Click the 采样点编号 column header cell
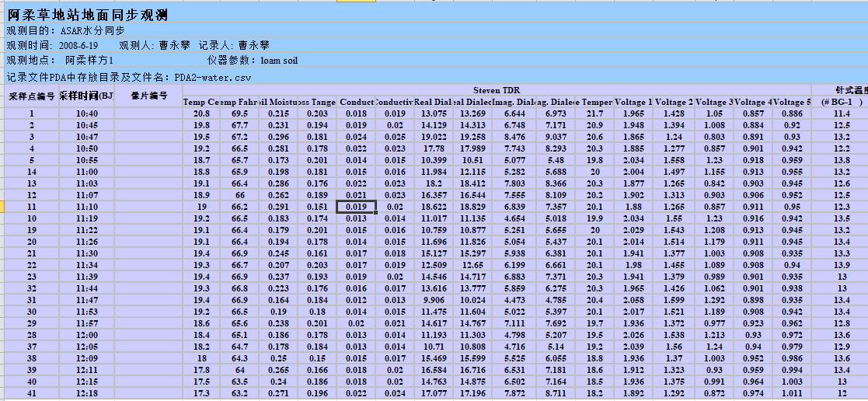The width and height of the screenshot is (868, 401). pyautogui.click(x=32, y=96)
